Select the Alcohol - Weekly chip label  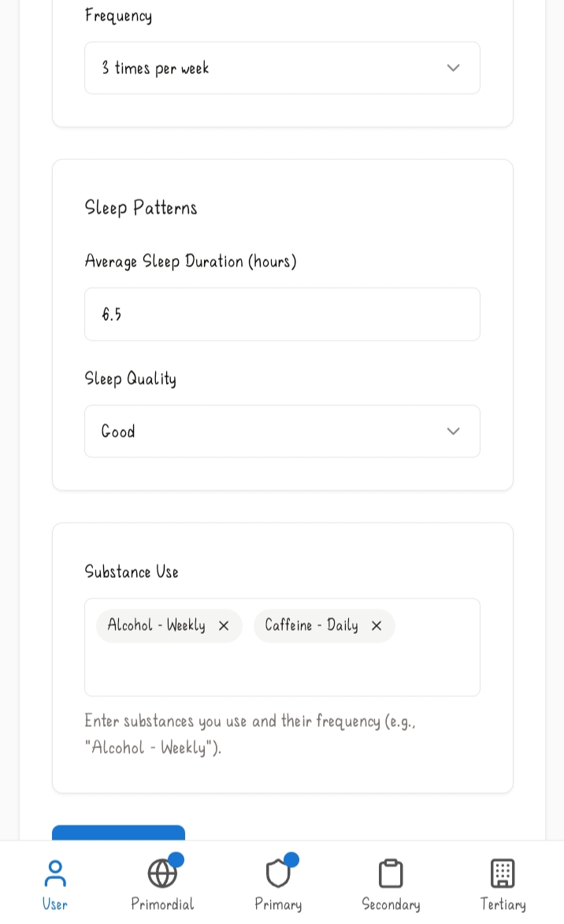tap(156, 626)
